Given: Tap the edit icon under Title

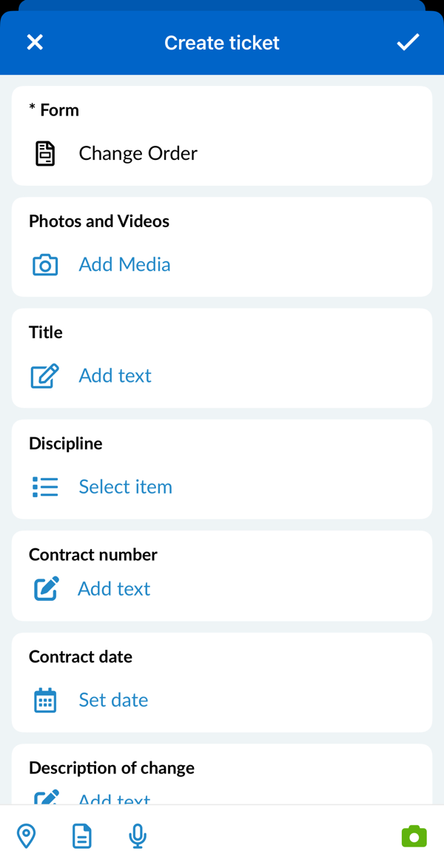Looking at the screenshot, I should tap(45, 375).
